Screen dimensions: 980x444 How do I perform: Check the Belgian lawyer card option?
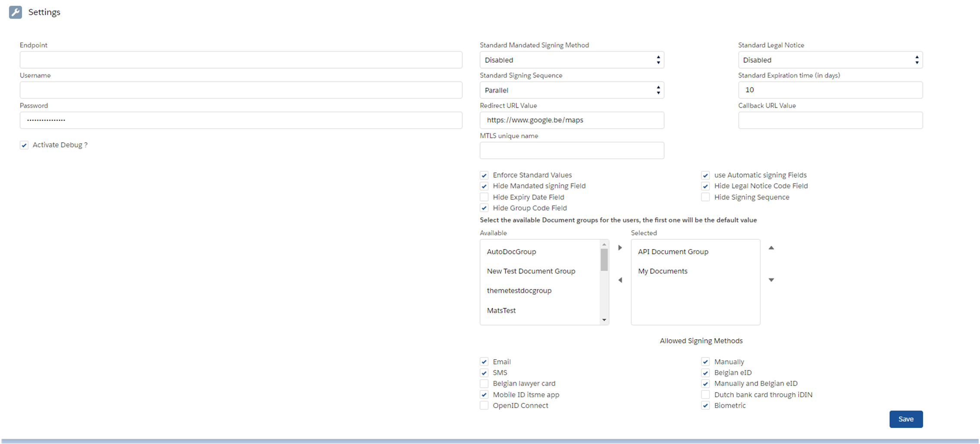[484, 384]
